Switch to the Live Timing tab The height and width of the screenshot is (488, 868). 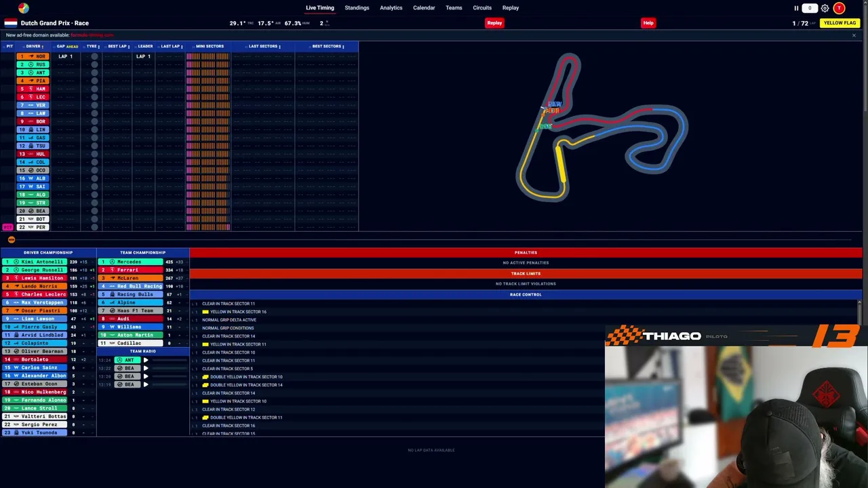point(320,8)
